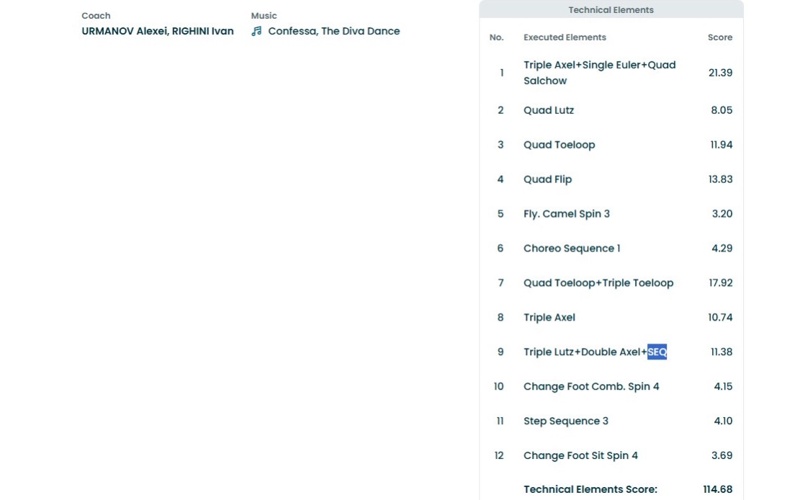800x500 pixels.
Task: Click the 10.74 score for Triple Axel
Action: [x=720, y=318]
